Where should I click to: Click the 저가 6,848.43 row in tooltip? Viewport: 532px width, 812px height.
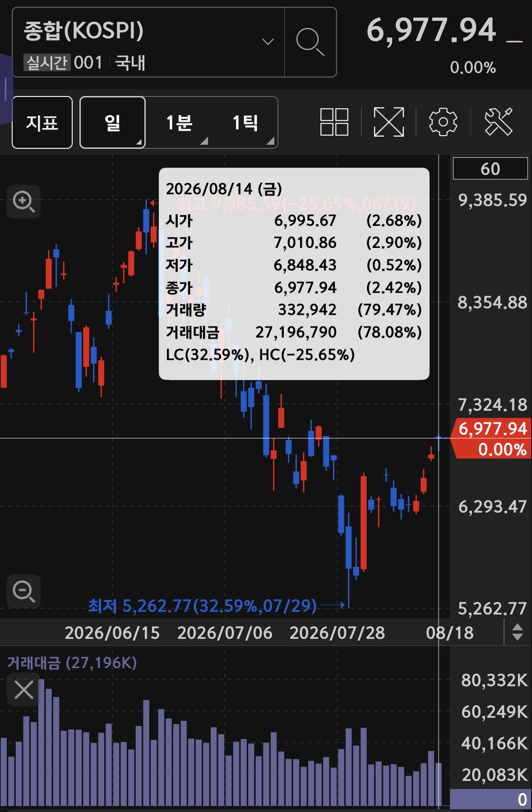294,265
